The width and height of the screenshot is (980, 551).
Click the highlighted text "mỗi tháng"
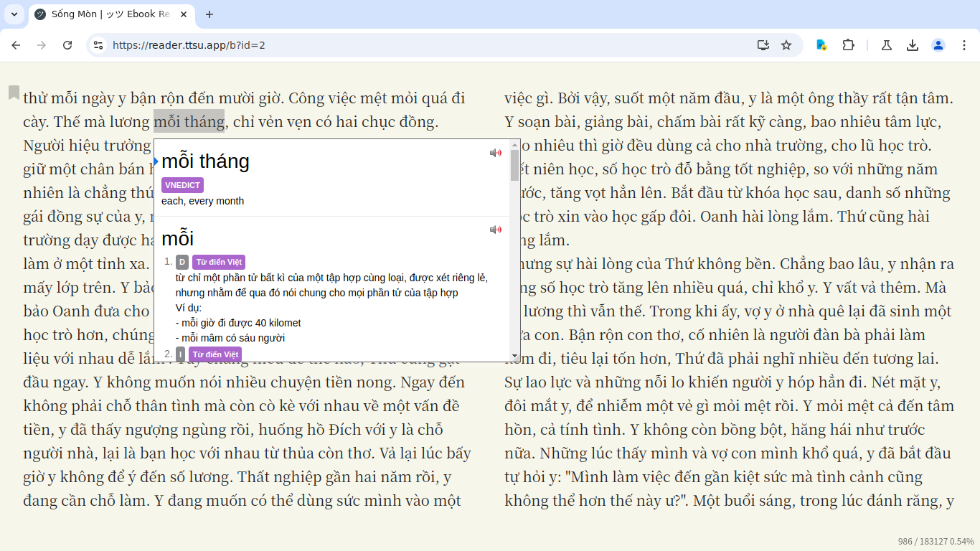click(189, 121)
